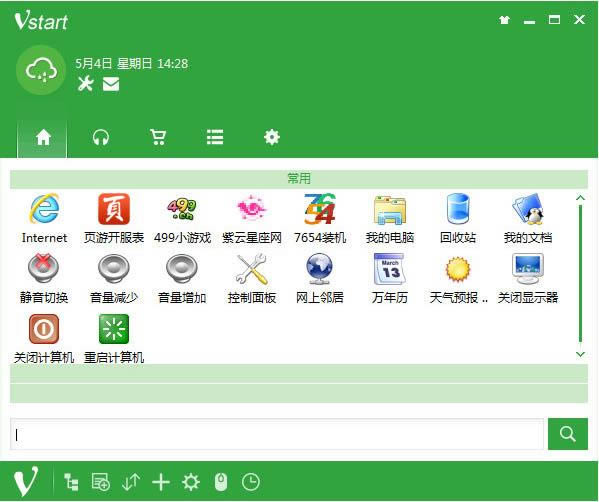
Task: Click 音量增加 to raise the volume
Action: [x=182, y=278]
